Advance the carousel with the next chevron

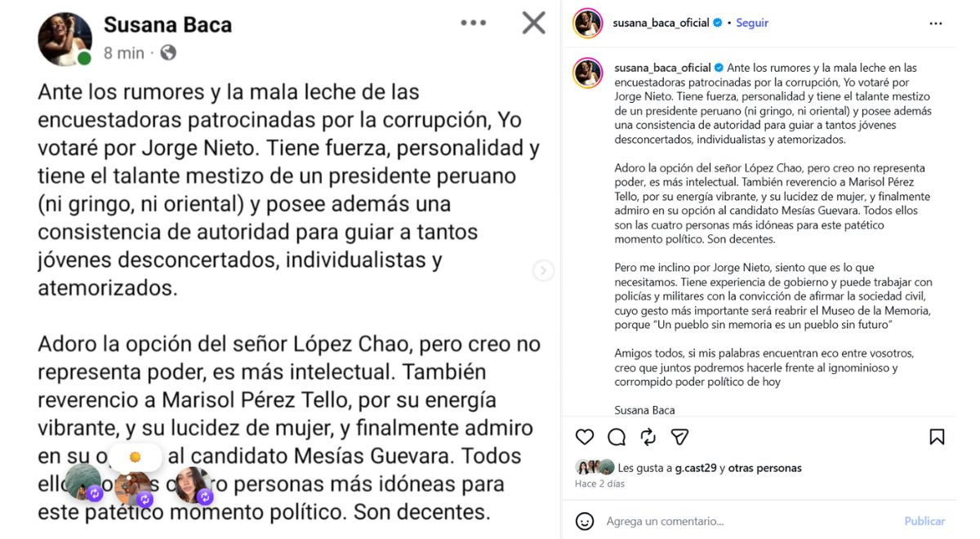coord(542,269)
